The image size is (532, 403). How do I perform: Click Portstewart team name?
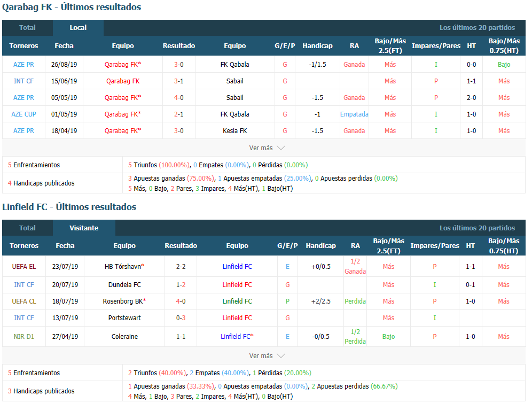point(124,318)
